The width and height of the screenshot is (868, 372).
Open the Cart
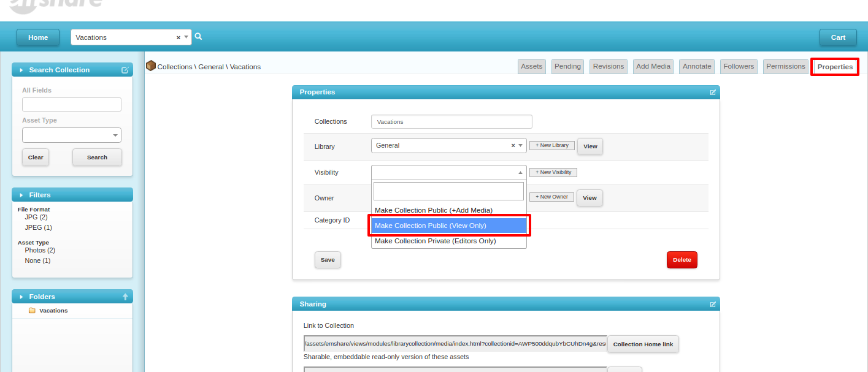[x=838, y=37]
